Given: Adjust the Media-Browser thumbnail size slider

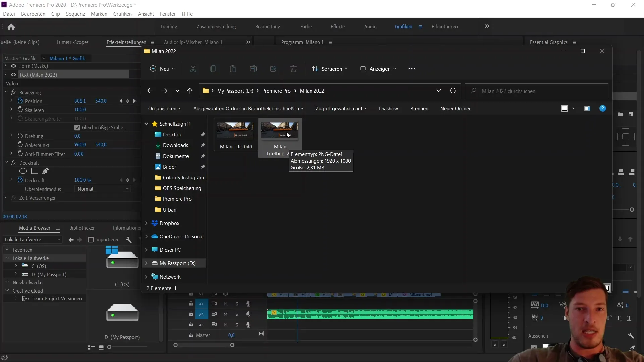Looking at the screenshot, I should click(109, 347).
